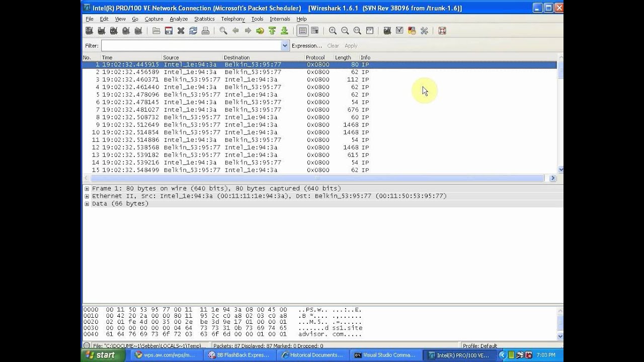Open the capture interfaces list icon
This screenshot has height=362, width=644.
point(89,31)
